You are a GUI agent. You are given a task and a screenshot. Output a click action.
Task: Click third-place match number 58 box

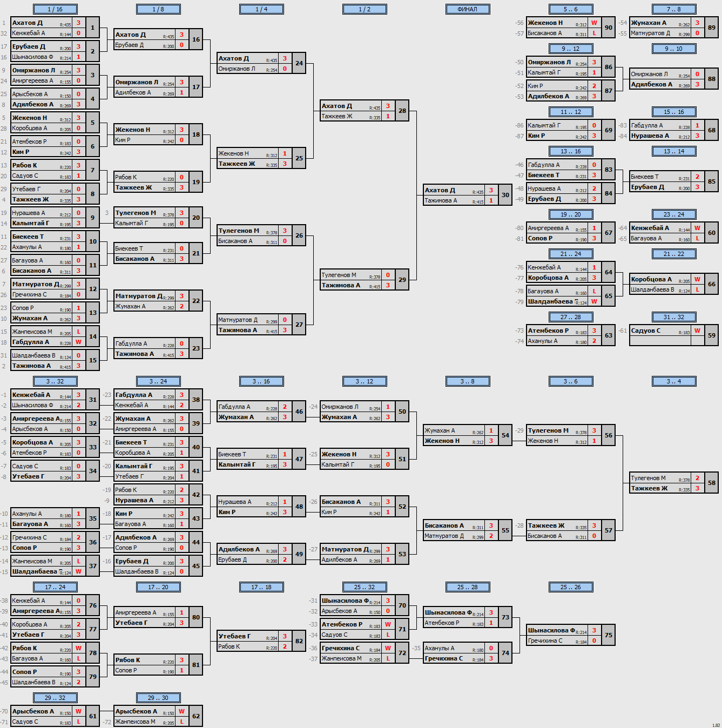(712, 483)
